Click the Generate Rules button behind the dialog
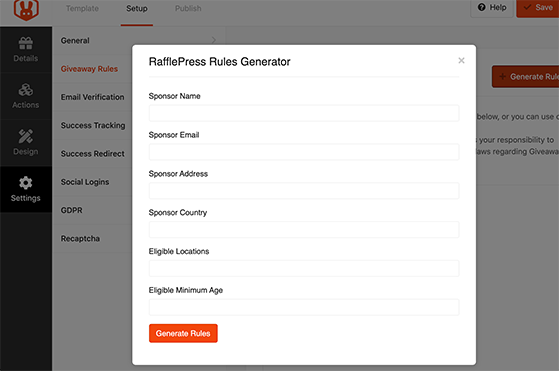 (525, 76)
